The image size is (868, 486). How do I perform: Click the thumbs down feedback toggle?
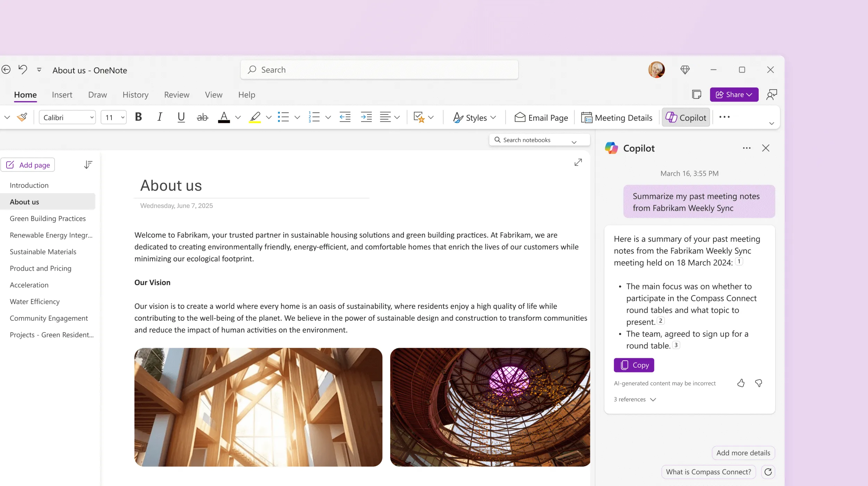(758, 383)
